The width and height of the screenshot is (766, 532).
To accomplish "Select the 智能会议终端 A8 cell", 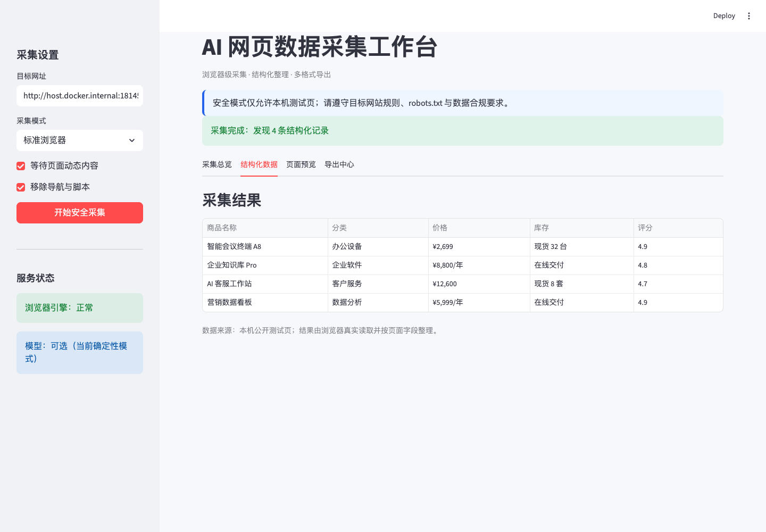I will coord(265,247).
